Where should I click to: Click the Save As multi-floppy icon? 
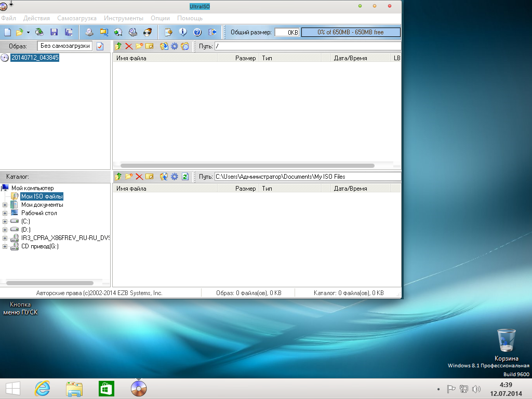pos(69,32)
